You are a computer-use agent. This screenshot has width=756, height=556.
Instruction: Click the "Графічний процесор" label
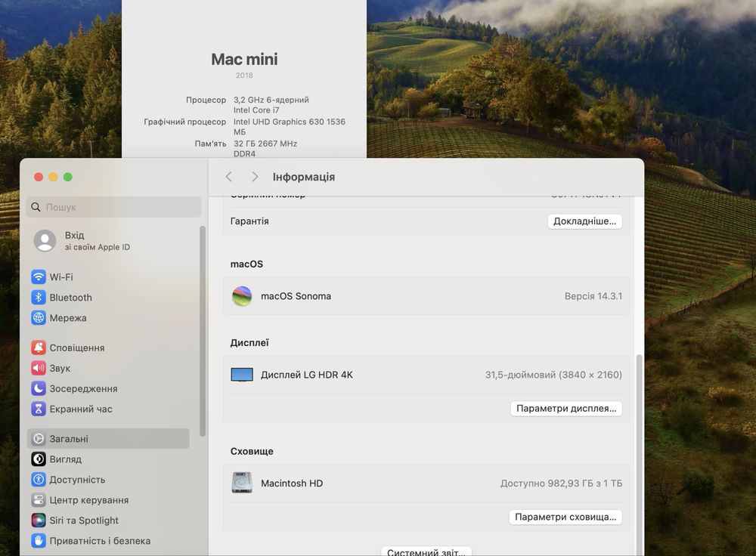184,122
